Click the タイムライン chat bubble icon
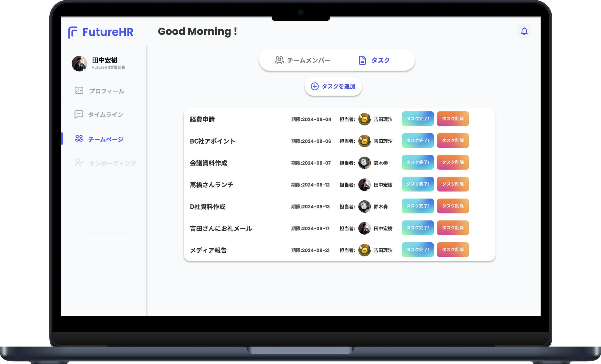This screenshot has height=364, width=601. click(79, 114)
